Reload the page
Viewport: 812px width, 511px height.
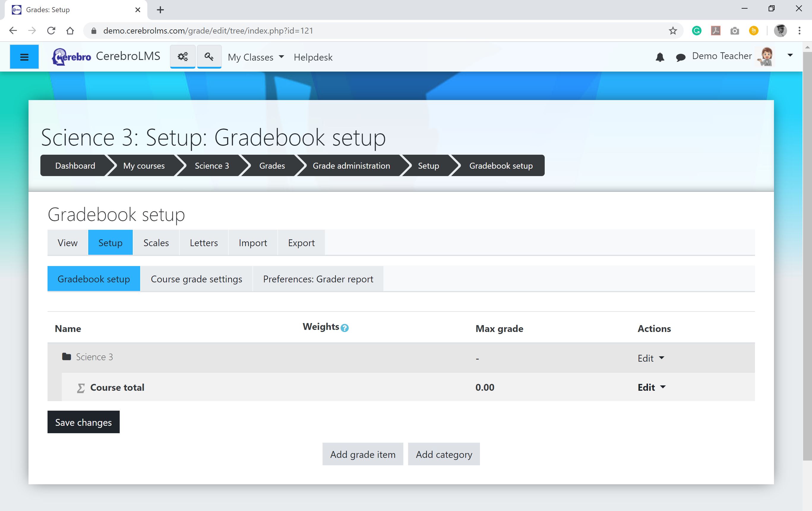point(51,31)
